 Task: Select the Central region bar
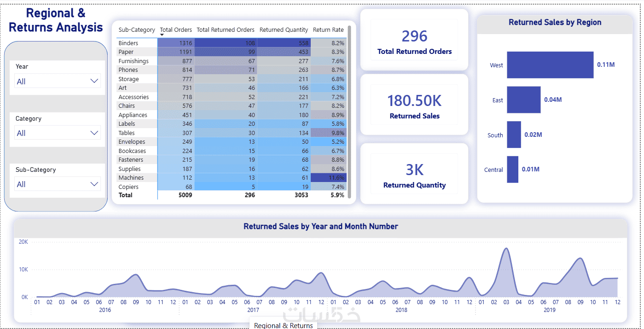512,170
